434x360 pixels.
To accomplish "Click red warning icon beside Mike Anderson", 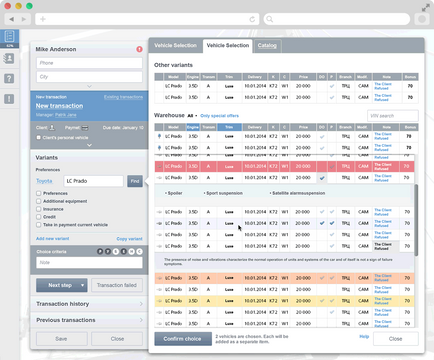I will coord(139,49).
